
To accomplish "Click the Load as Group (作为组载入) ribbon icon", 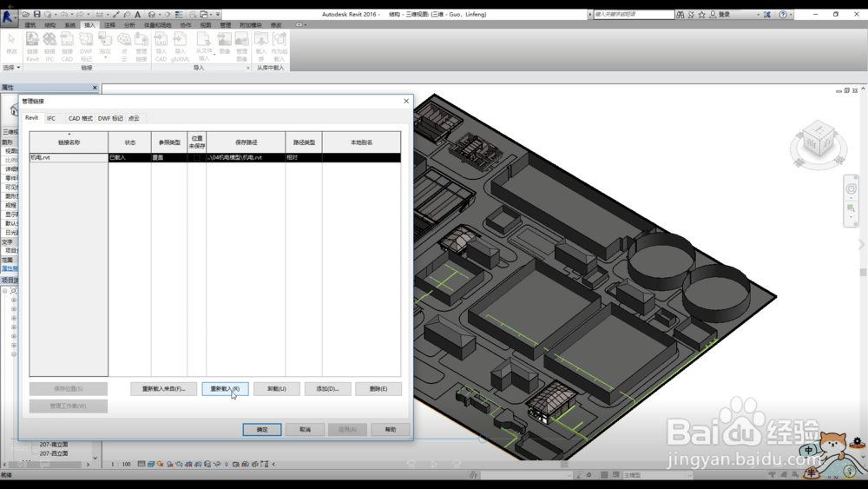I will 279,47.
